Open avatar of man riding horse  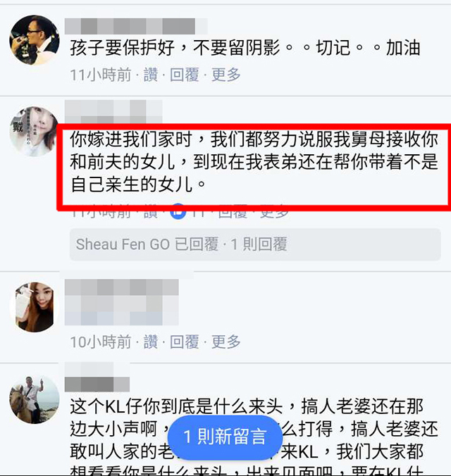click(35, 399)
